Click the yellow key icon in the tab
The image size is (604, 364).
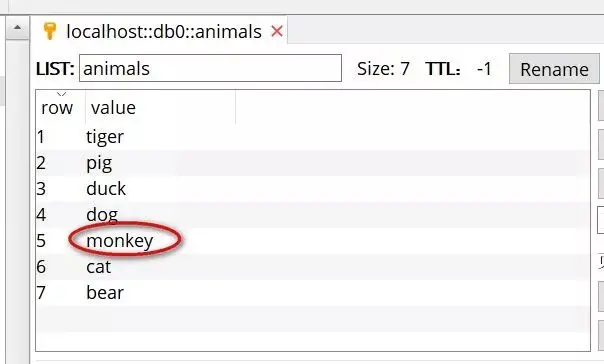[x=50, y=31]
